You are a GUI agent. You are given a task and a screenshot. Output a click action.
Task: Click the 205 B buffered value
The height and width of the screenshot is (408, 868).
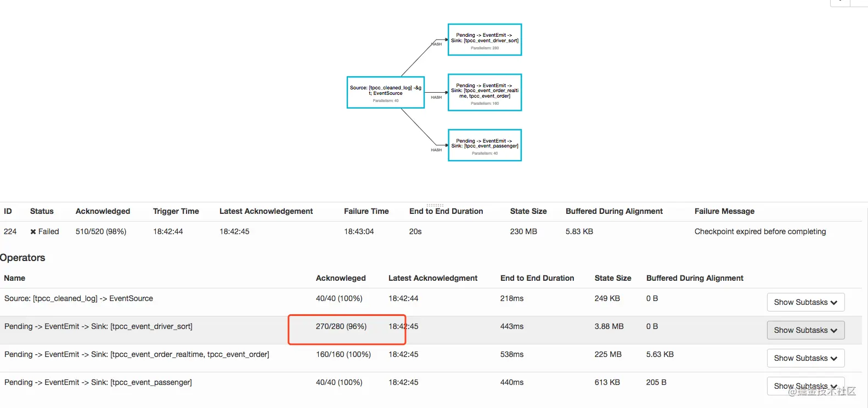656,382
